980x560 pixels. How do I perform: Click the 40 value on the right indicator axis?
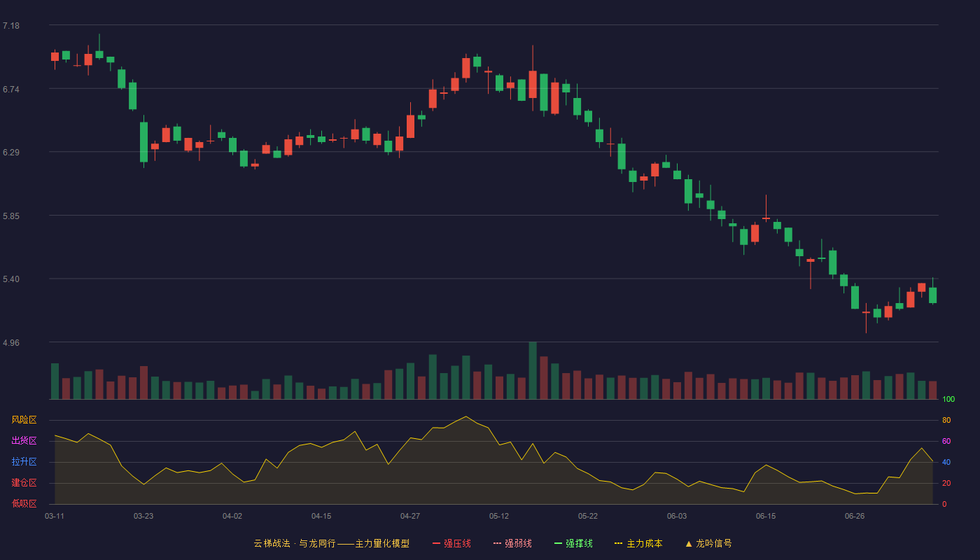coord(946,462)
